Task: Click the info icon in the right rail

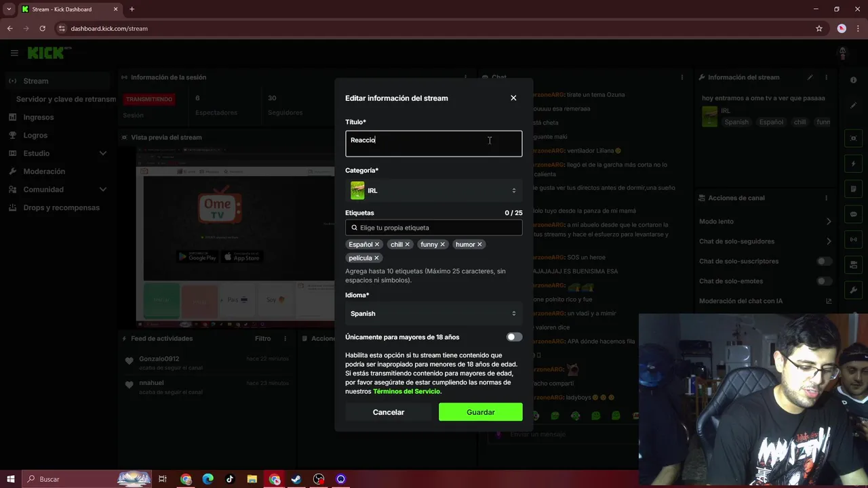Action: click(854, 80)
